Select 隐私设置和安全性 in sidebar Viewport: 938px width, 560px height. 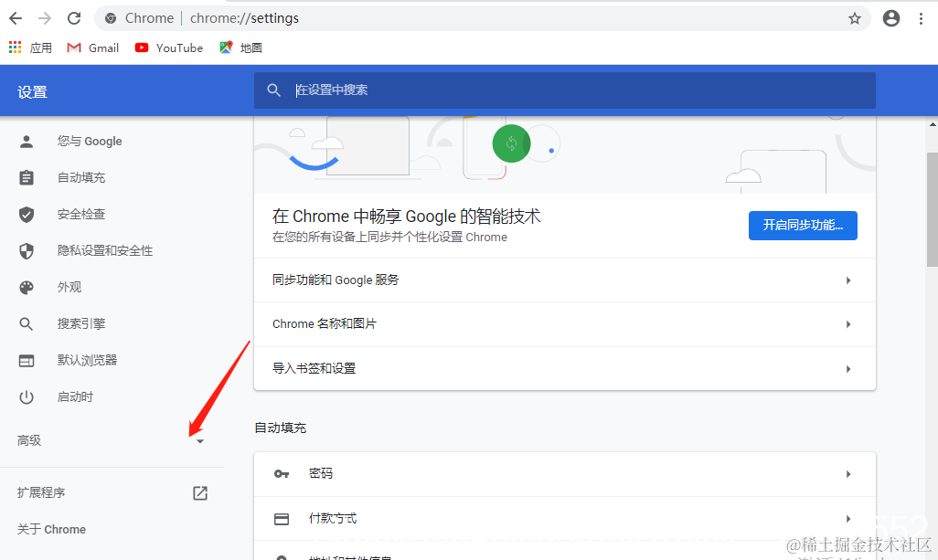point(105,250)
